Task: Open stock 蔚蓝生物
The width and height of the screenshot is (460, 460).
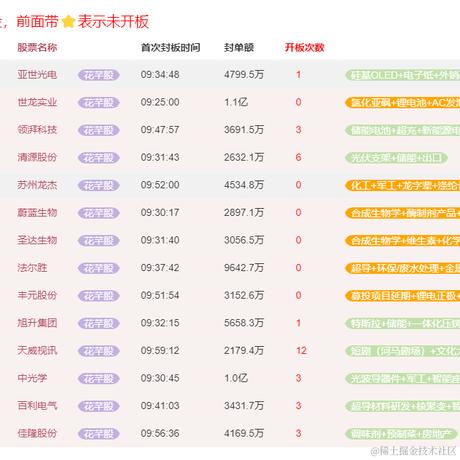Action: pyautogui.click(x=37, y=212)
